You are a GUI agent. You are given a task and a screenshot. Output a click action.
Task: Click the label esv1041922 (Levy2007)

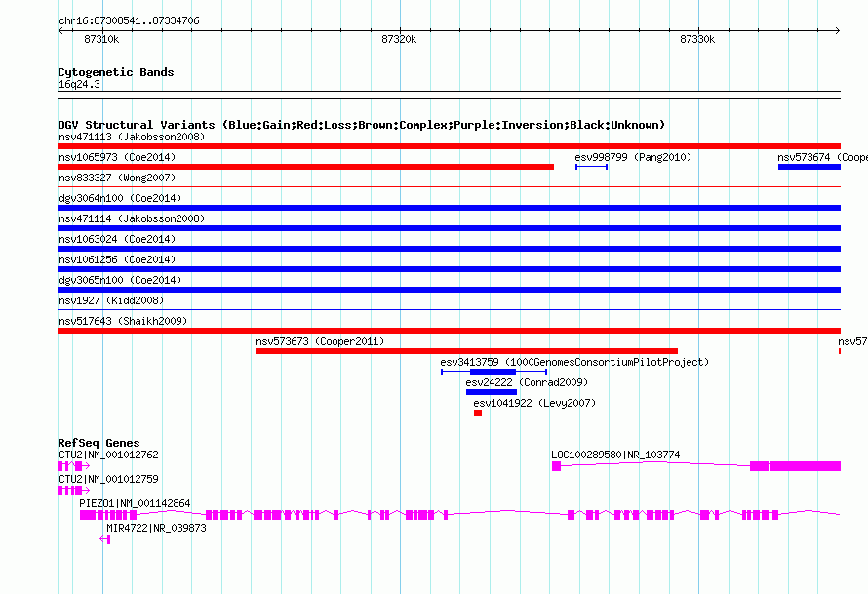(534, 403)
